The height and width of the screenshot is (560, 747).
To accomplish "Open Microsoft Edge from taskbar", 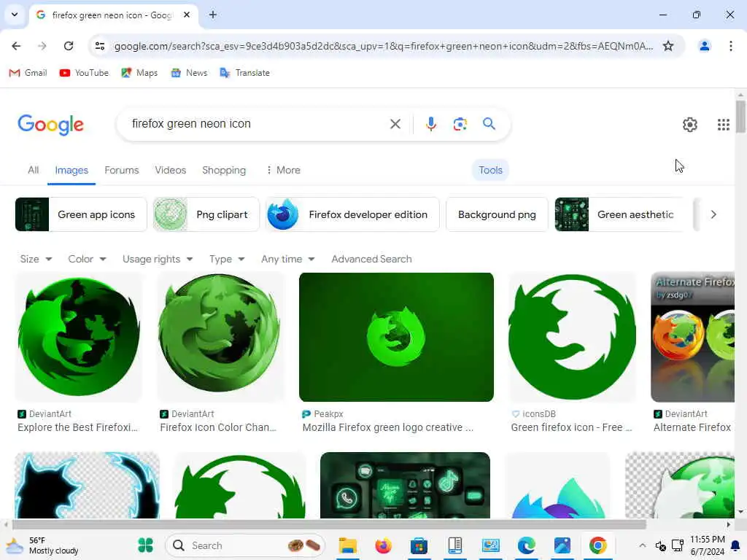I will [x=527, y=545].
